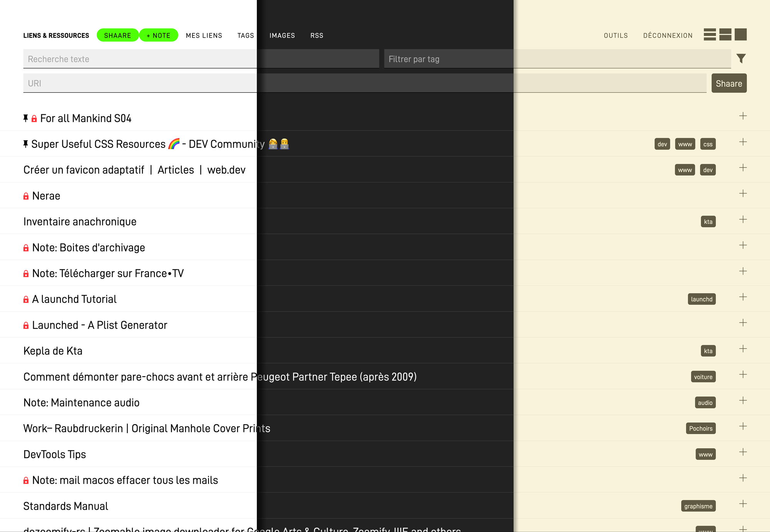The height and width of the screenshot is (532, 770).
Task: Open the OUTILS menu
Action: [x=616, y=35]
